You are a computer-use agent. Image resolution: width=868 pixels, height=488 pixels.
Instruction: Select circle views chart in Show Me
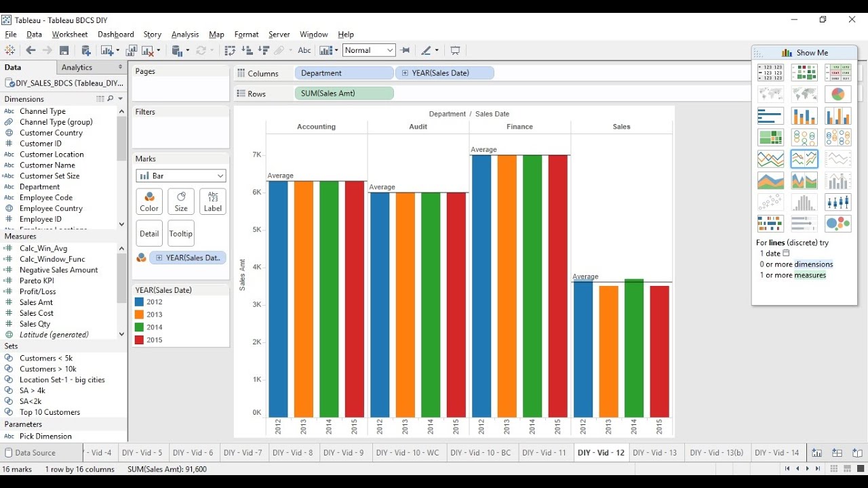804,138
